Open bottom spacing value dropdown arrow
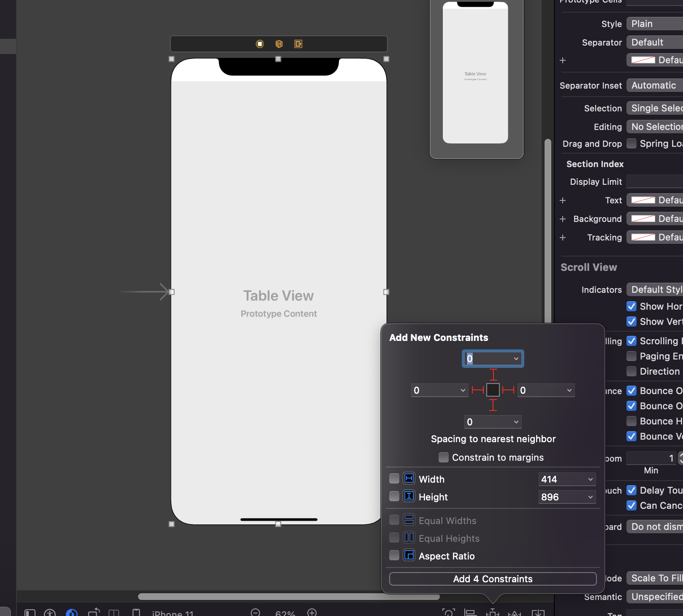 (x=516, y=422)
